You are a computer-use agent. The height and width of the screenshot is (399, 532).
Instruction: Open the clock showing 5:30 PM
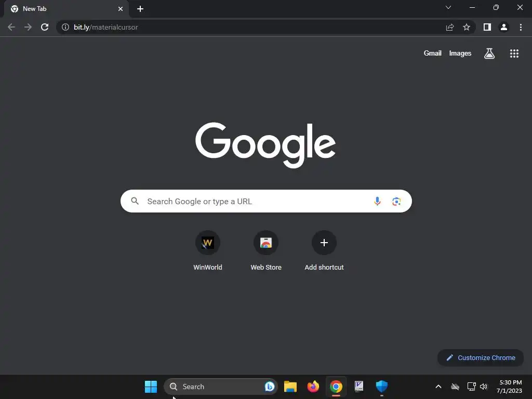(510, 387)
